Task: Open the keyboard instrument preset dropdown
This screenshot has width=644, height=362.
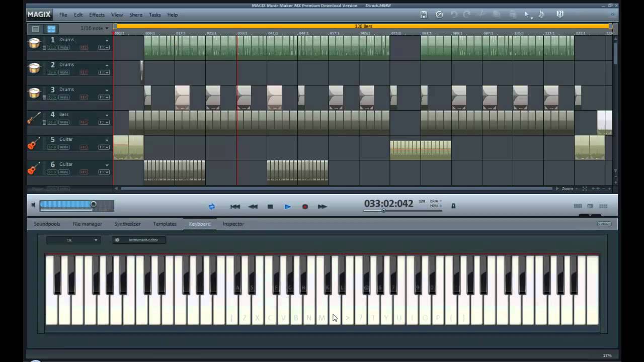Action: point(73,240)
